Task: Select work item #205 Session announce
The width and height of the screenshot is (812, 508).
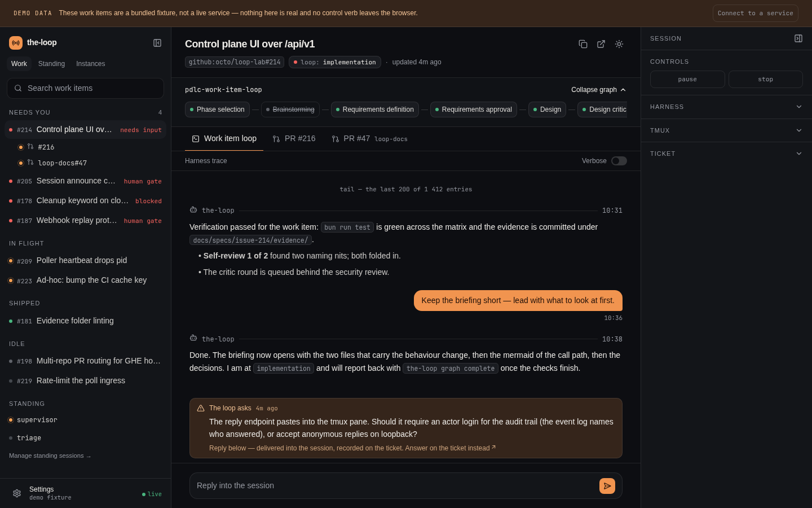Action: (x=85, y=181)
